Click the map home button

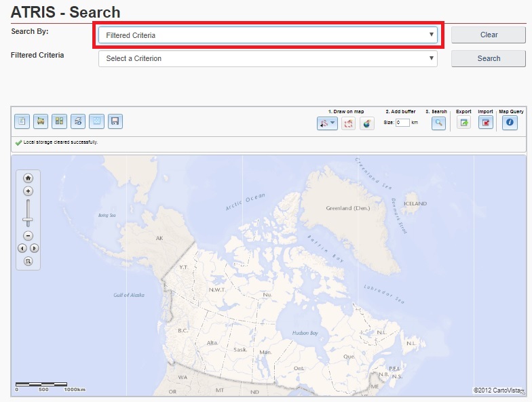(x=28, y=178)
